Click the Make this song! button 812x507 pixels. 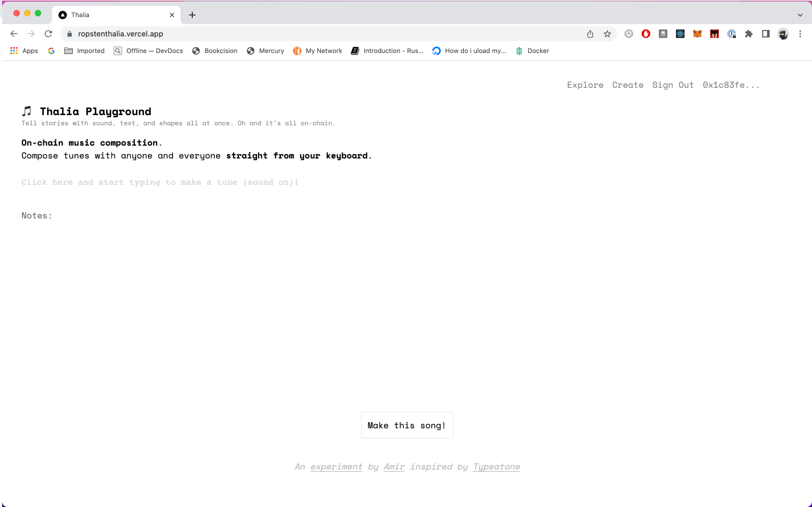pos(407,425)
